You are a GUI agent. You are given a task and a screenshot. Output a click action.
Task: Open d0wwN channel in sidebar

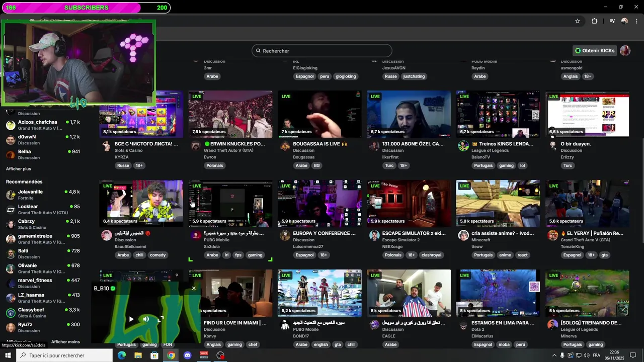tap(43, 140)
